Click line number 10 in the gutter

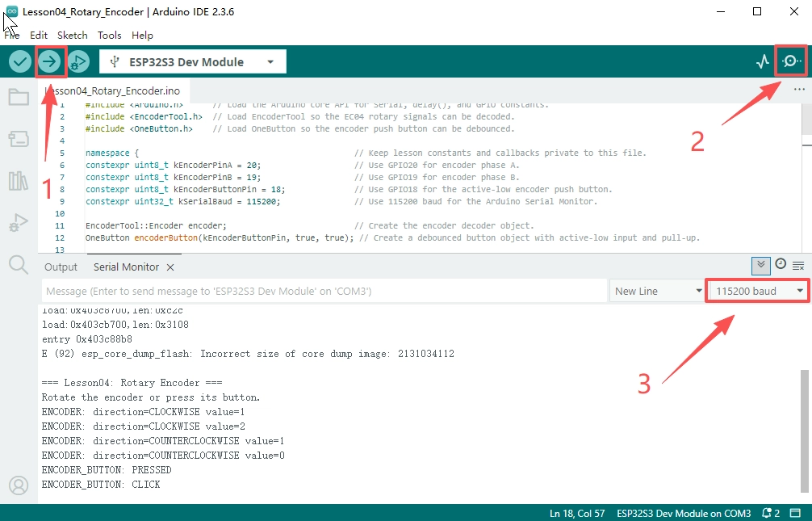click(60, 213)
